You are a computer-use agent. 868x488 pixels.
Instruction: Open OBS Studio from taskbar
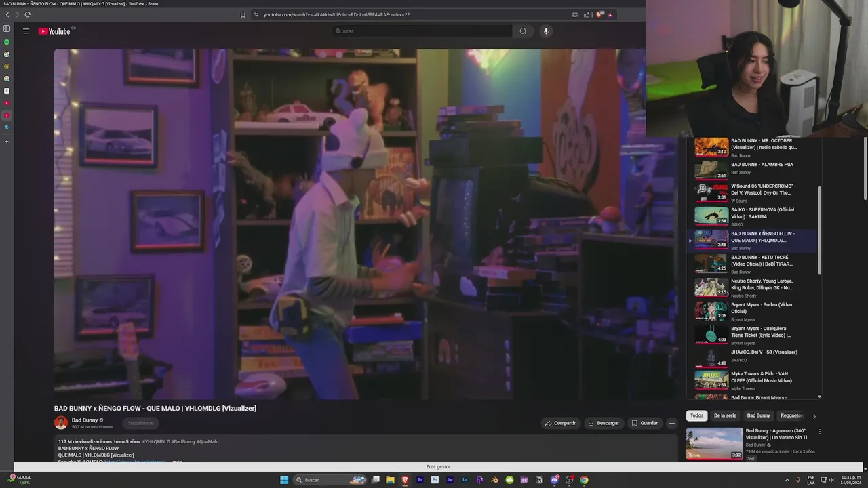pos(569,480)
